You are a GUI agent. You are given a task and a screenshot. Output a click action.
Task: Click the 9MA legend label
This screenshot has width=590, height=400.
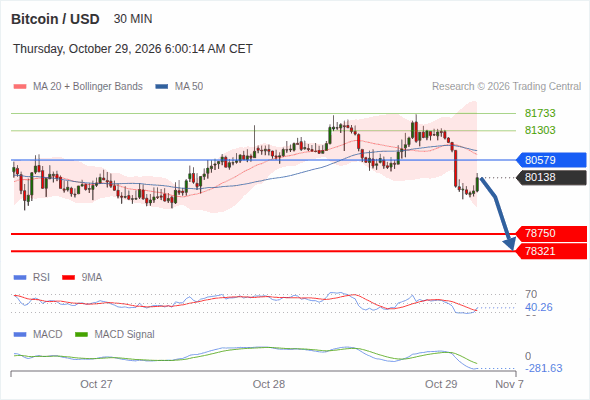coord(92,278)
